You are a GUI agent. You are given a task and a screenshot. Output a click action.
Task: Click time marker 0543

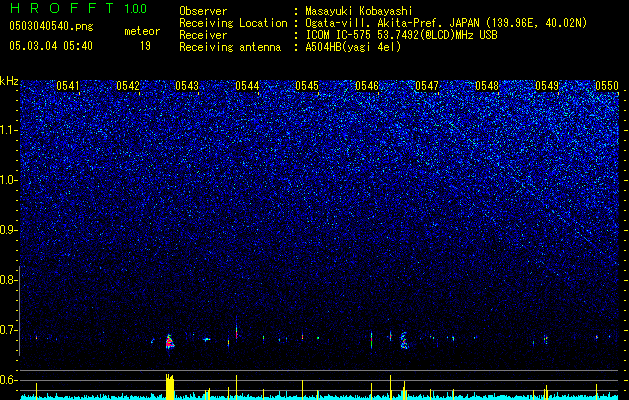pos(187,86)
